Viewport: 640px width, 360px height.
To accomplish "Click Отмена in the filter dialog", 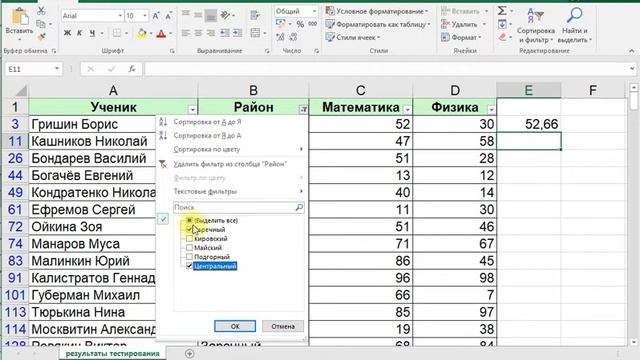I will pyautogui.click(x=283, y=326).
